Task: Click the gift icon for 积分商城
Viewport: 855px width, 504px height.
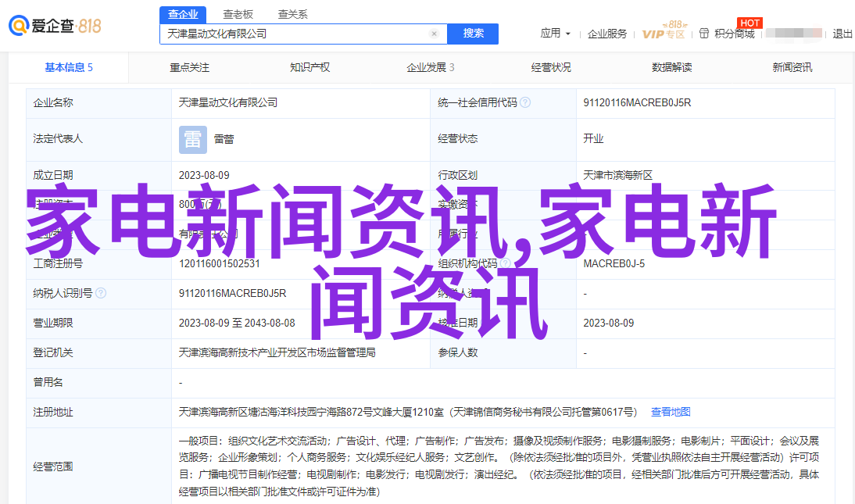Action: pos(704,34)
